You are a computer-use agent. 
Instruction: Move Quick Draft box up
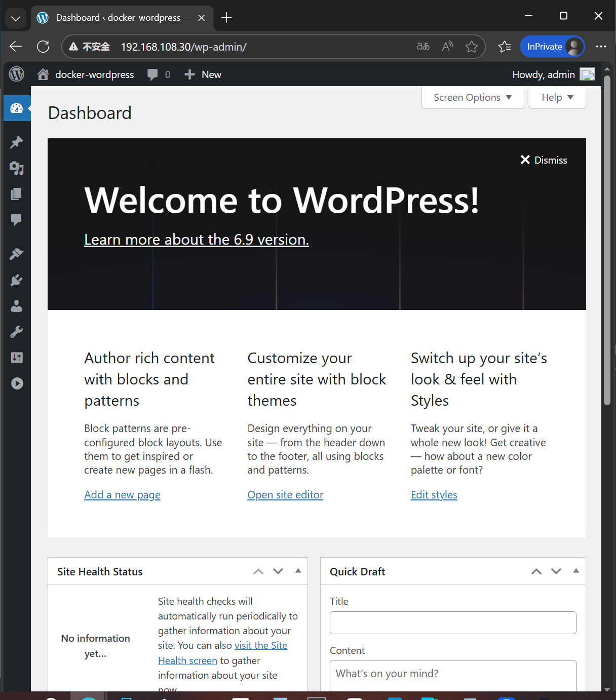[536, 571]
